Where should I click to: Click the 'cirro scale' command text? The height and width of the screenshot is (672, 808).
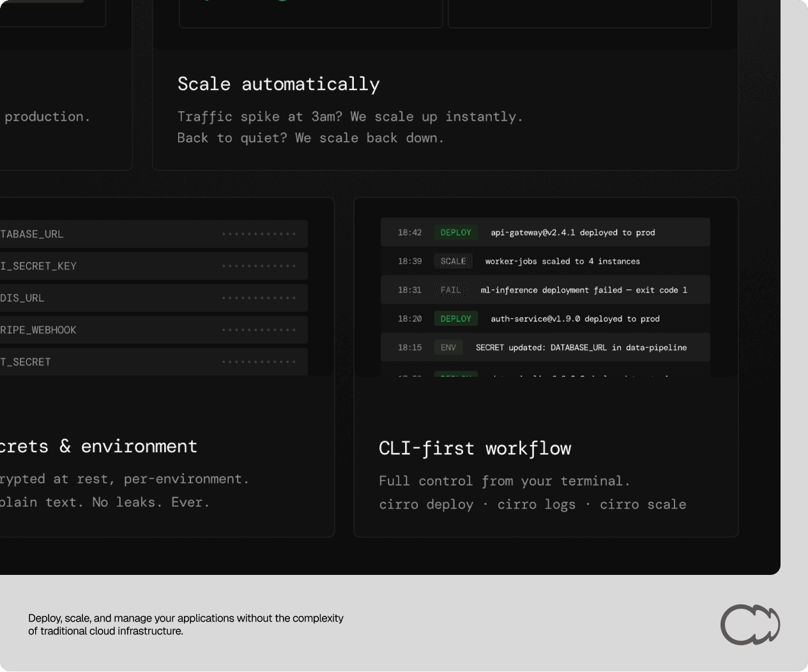coord(643,505)
